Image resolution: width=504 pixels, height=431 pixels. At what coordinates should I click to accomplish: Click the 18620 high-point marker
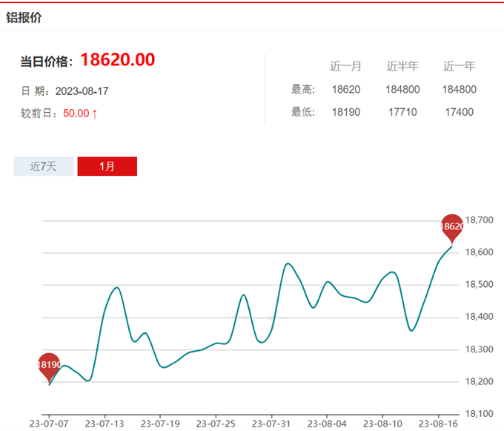tap(452, 228)
